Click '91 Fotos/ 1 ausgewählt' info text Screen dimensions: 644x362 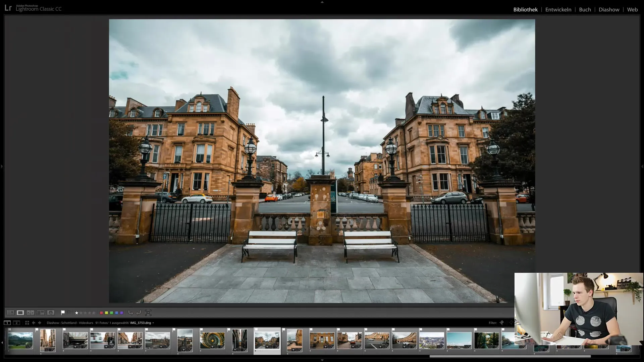click(x=112, y=323)
